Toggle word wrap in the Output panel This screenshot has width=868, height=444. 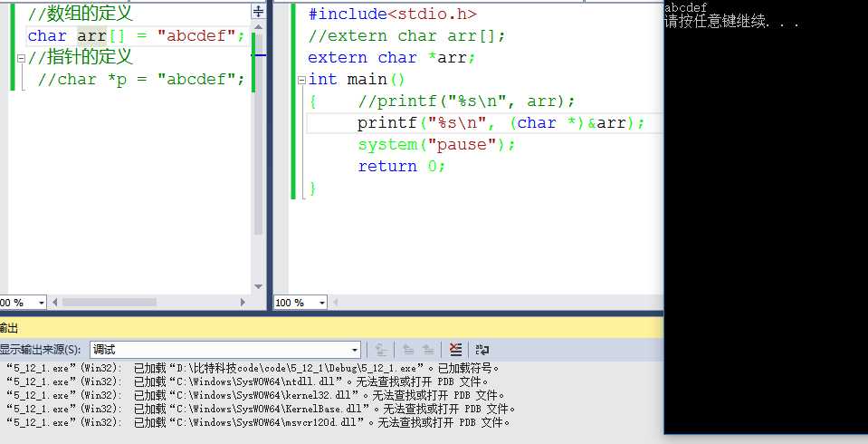(x=482, y=350)
